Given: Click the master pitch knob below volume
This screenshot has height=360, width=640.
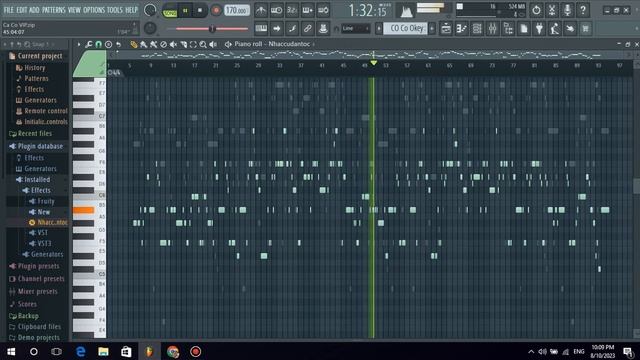Looking at the screenshot, I should [x=150, y=28].
